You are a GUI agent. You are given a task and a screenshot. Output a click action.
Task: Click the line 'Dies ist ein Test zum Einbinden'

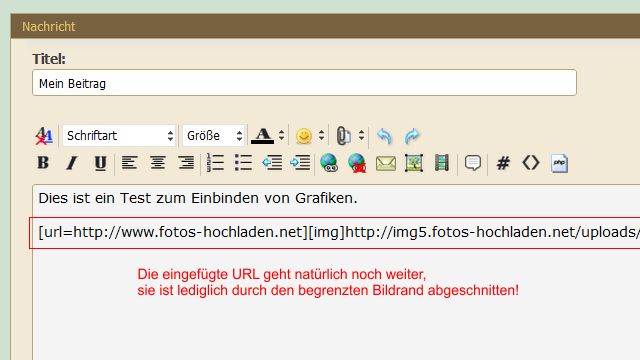point(198,198)
